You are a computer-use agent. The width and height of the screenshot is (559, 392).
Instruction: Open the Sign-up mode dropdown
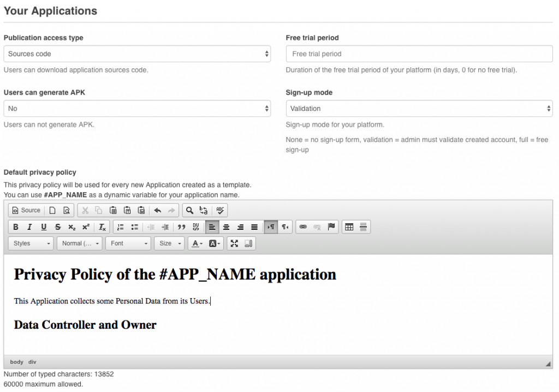click(419, 109)
